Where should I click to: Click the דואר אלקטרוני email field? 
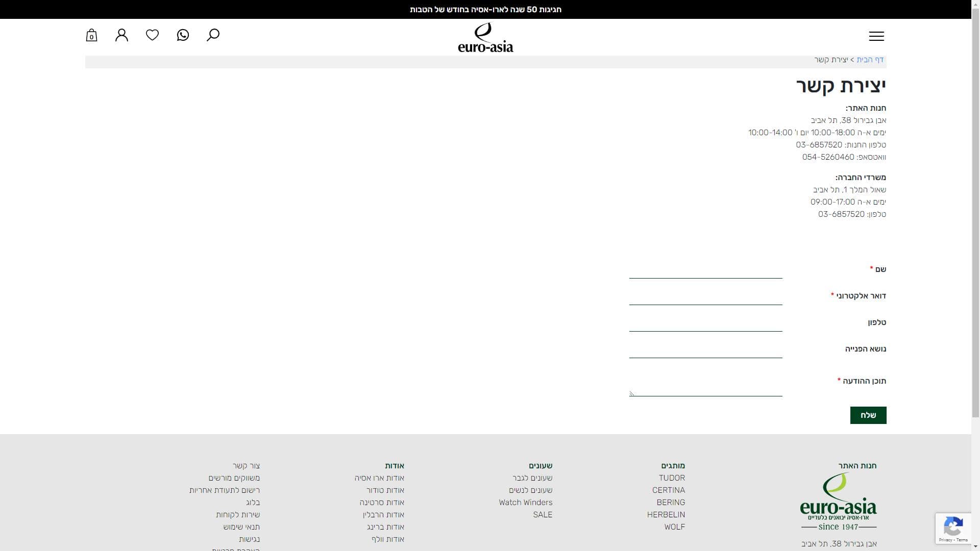(705, 297)
